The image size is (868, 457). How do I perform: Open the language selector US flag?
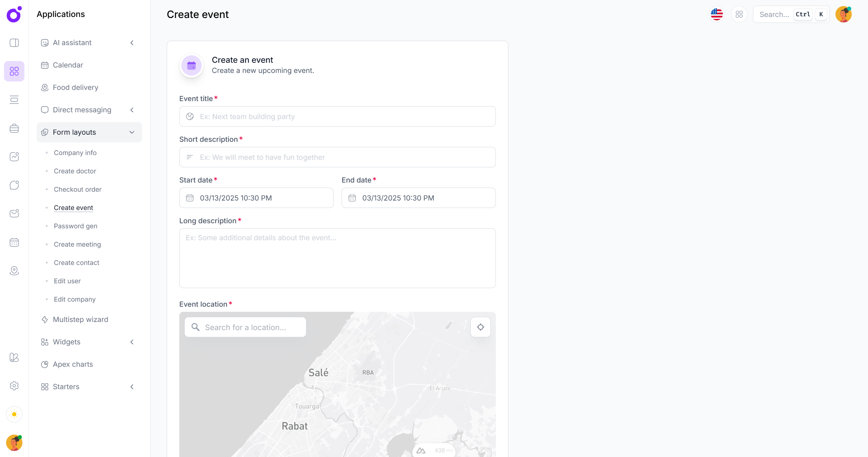pos(716,14)
